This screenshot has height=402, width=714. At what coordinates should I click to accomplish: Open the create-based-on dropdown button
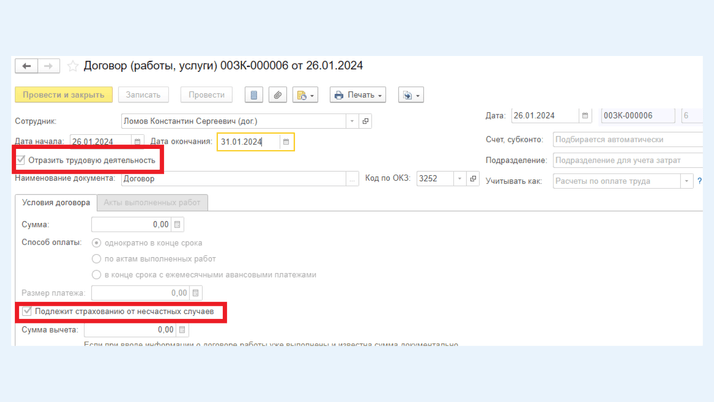(x=305, y=95)
